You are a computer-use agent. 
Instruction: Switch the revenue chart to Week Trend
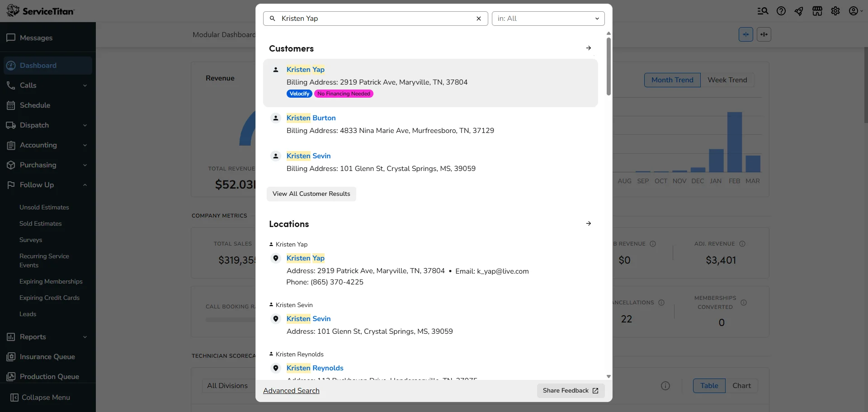coord(727,80)
